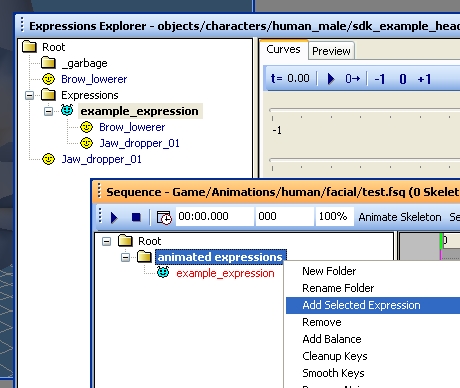Click the cyan face icon of the red example_expression

click(x=163, y=272)
